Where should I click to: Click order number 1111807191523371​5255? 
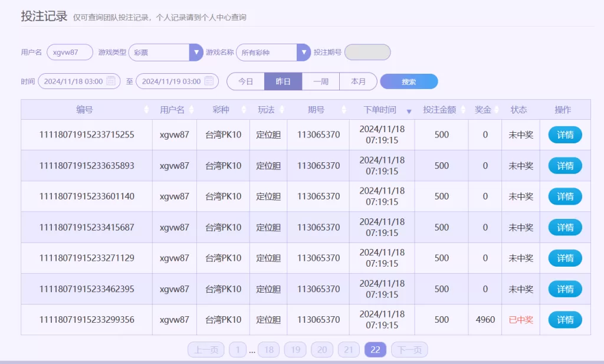87,135
